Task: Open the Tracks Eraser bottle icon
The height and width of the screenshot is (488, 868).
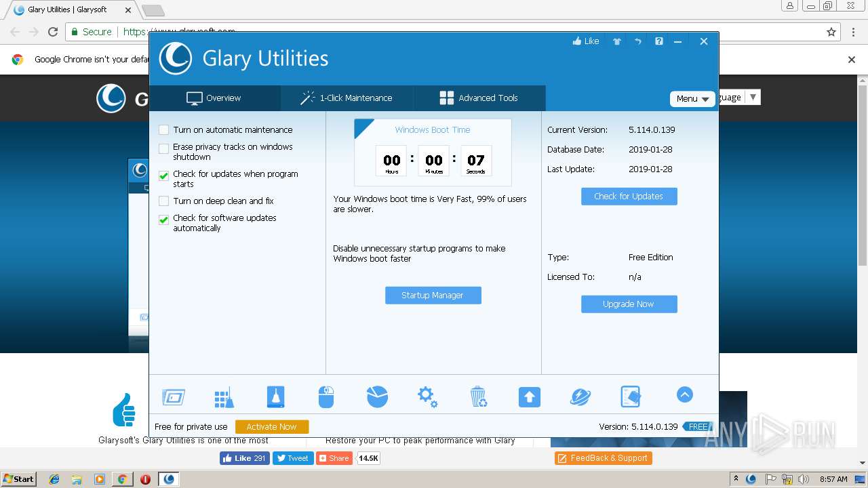Action: point(275,397)
